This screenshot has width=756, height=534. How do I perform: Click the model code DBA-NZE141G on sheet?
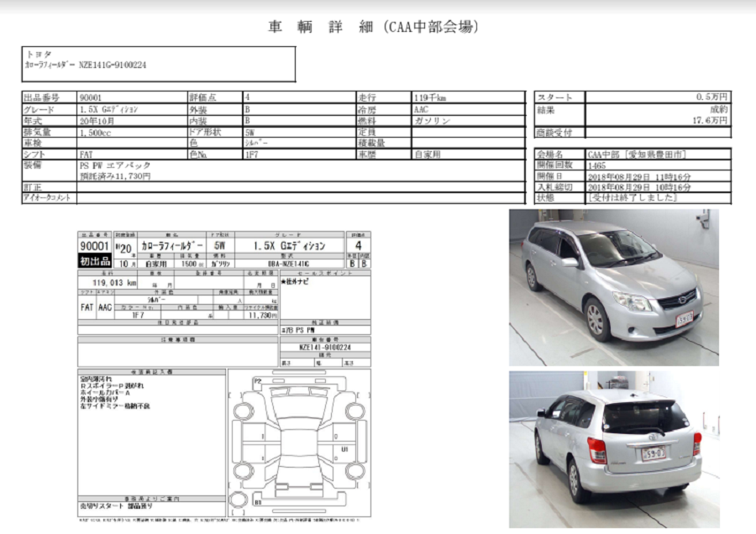[x=288, y=264]
